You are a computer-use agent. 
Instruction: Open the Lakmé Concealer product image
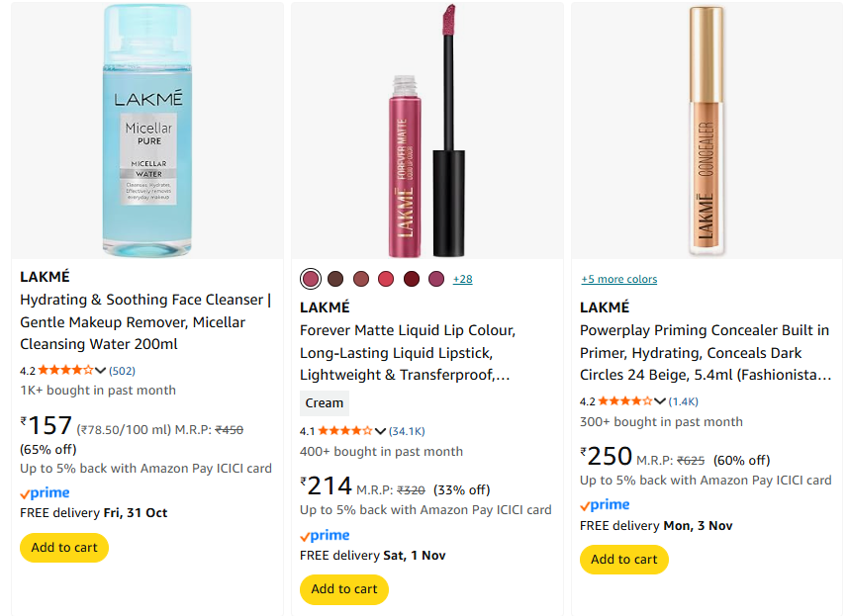point(707,131)
